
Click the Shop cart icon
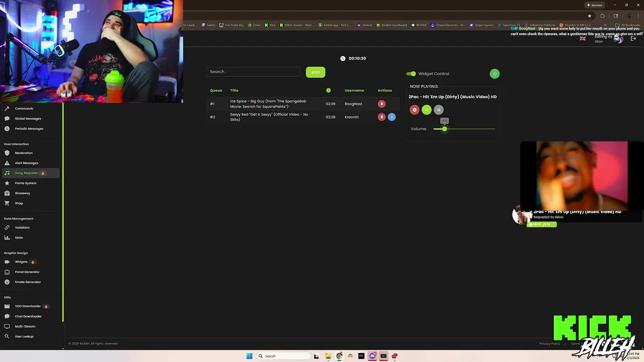(7, 203)
